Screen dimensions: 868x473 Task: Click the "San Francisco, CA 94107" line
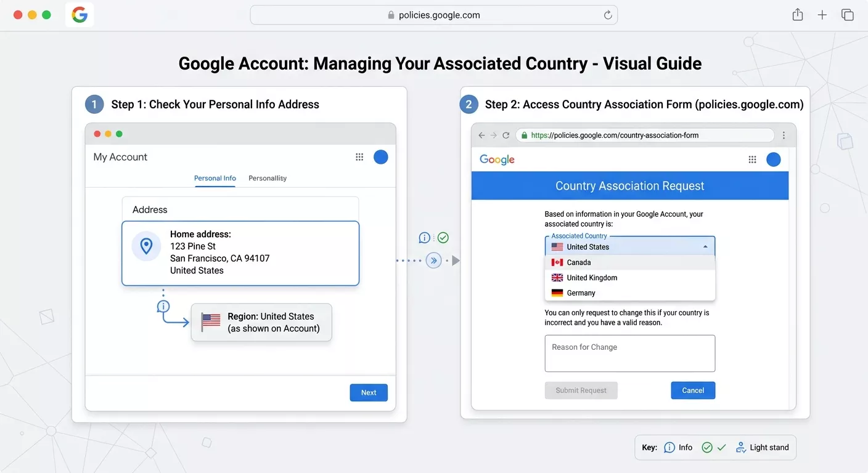click(x=220, y=259)
